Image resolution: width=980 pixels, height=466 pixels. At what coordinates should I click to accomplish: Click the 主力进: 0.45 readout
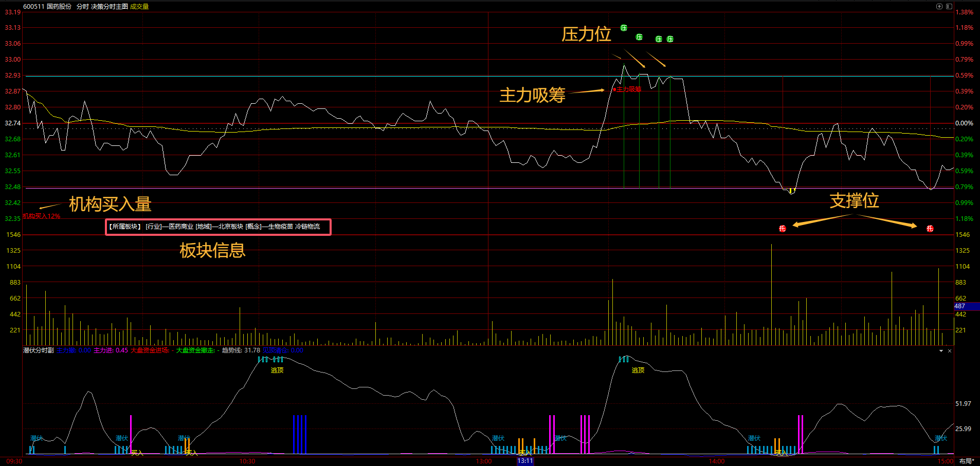(111, 350)
